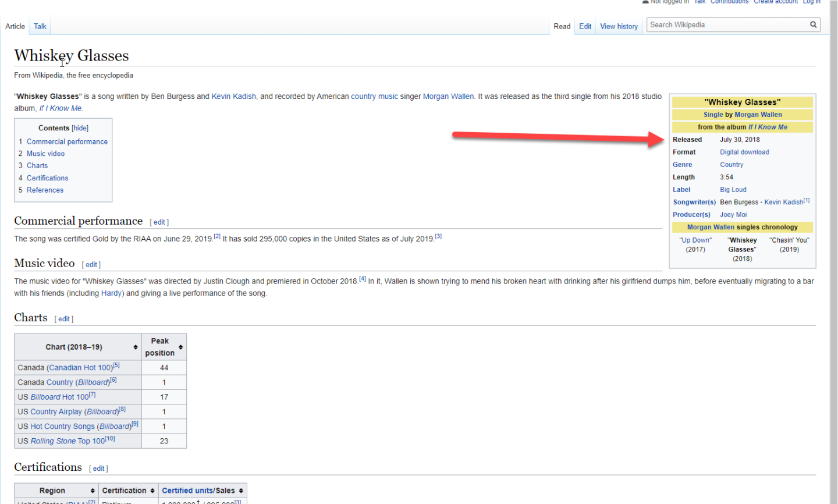The image size is (838, 504).
Task: Switch to the View history tab
Action: point(619,26)
